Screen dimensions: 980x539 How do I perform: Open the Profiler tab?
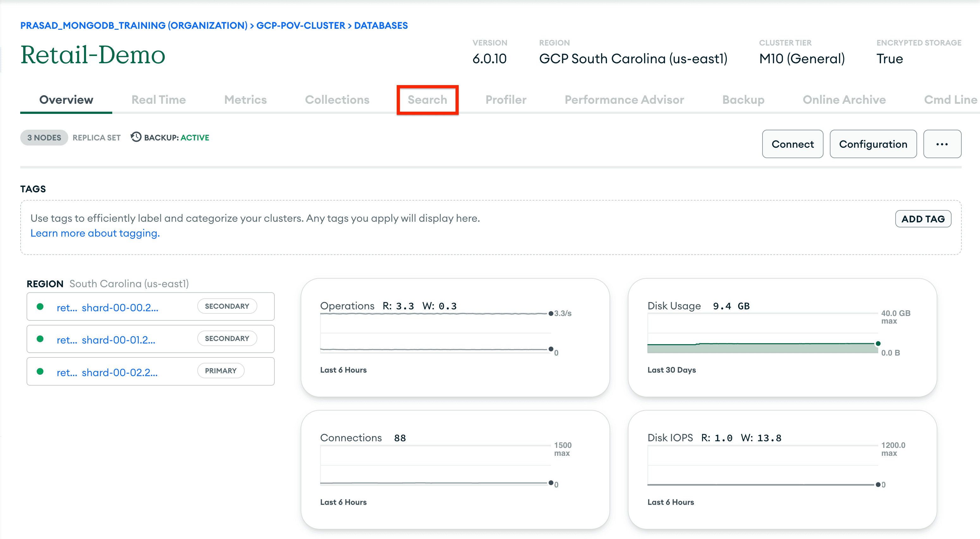coord(506,100)
